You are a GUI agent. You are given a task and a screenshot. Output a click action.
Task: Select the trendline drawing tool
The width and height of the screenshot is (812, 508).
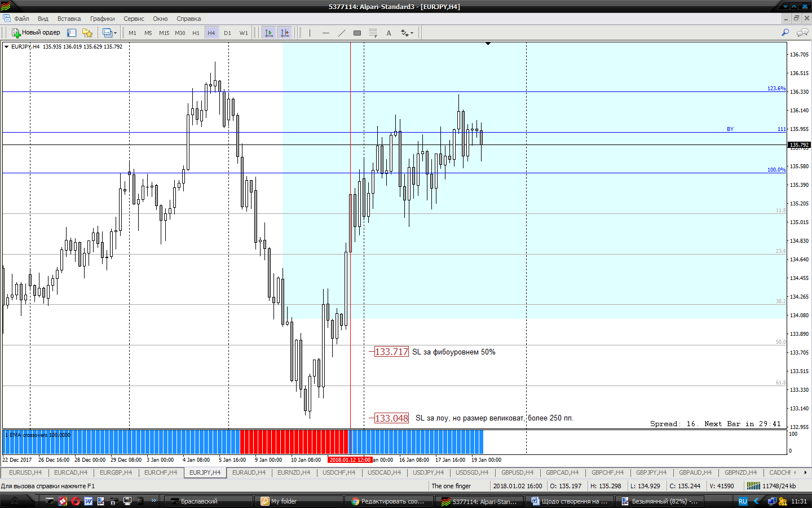tap(341, 33)
